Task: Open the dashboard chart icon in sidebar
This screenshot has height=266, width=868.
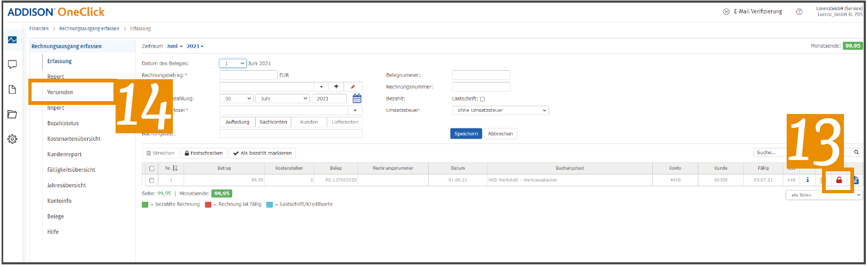Action: (x=12, y=40)
